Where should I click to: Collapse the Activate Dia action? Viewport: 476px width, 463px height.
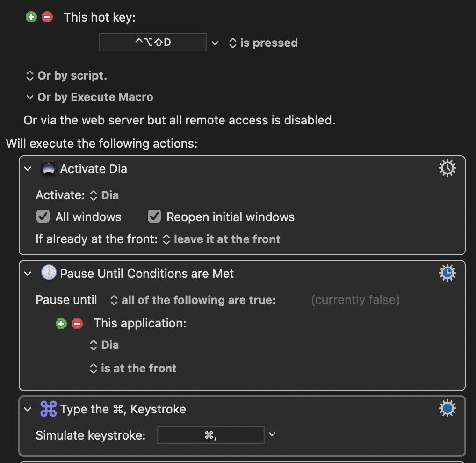[x=28, y=169]
